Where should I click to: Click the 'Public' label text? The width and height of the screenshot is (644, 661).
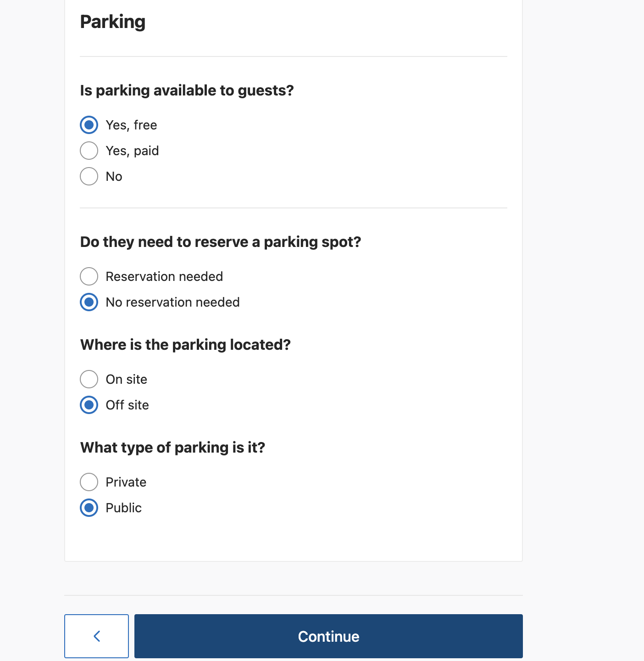tap(123, 508)
